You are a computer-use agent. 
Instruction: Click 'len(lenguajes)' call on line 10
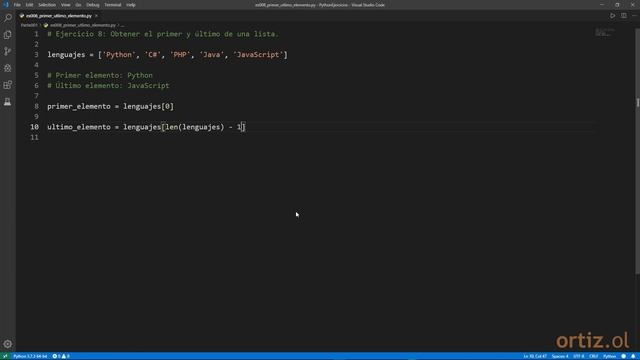pos(195,127)
